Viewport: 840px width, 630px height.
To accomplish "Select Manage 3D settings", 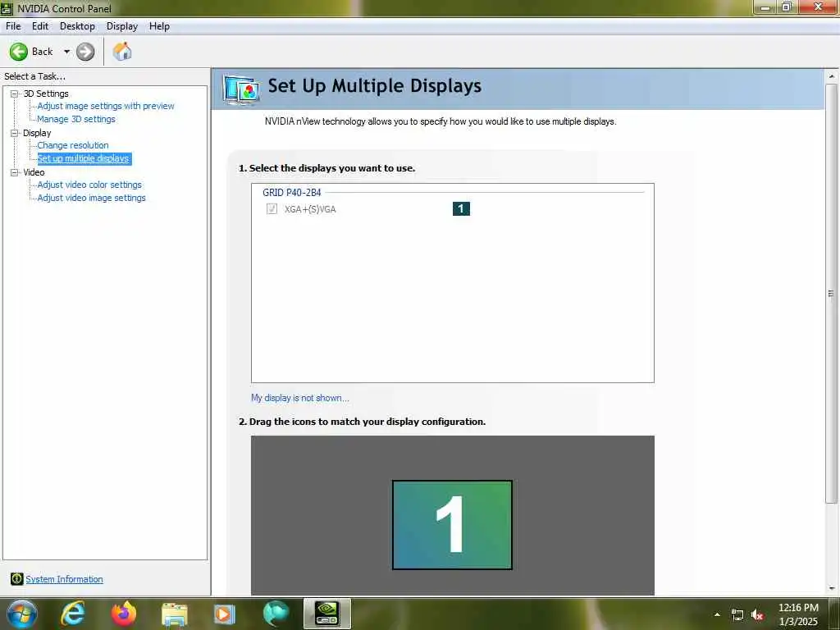I will pos(76,119).
